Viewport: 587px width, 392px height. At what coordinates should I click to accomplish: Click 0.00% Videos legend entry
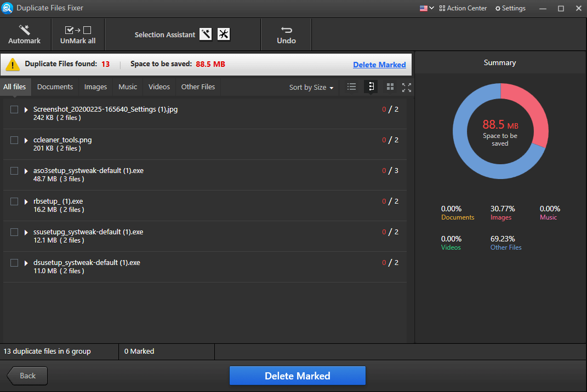click(x=451, y=243)
